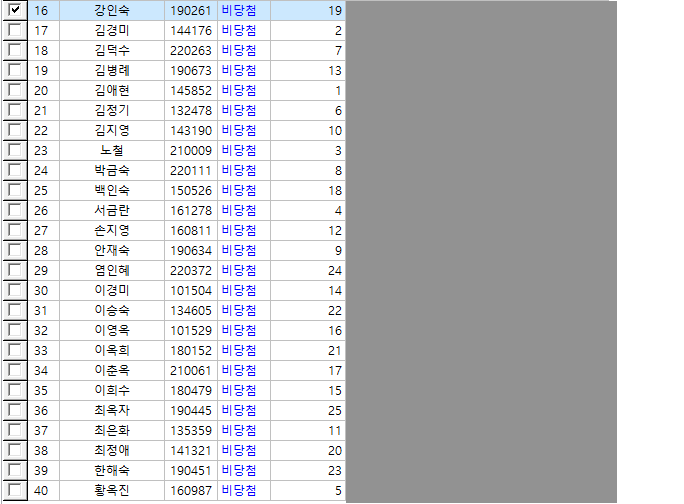Click the ID number 150526

coord(191,190)
